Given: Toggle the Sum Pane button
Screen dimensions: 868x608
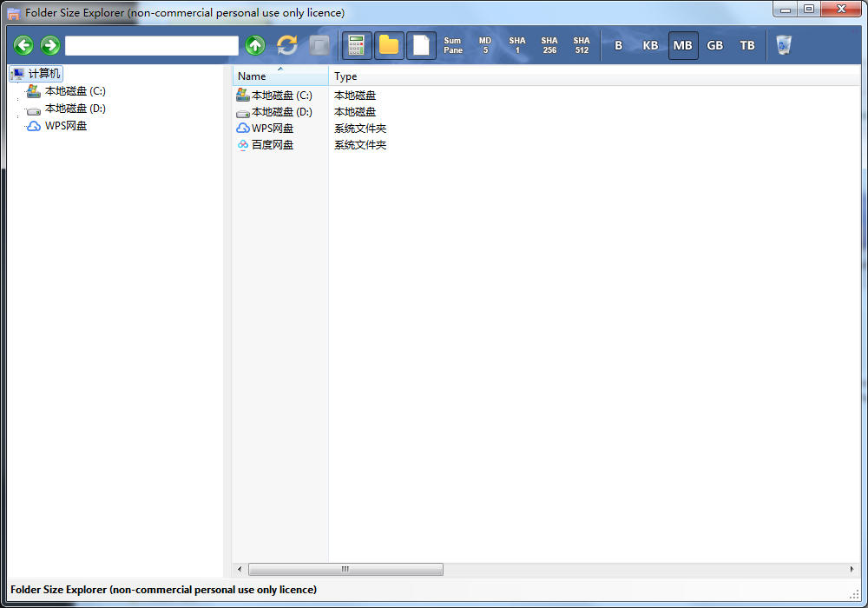Looking at the screenshot, I should pos(453,45).
